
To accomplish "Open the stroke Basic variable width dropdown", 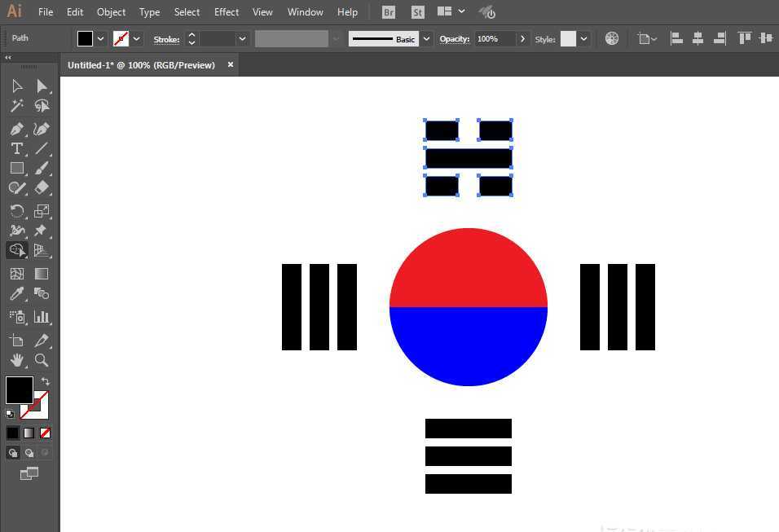I will [x=425, y=38].
